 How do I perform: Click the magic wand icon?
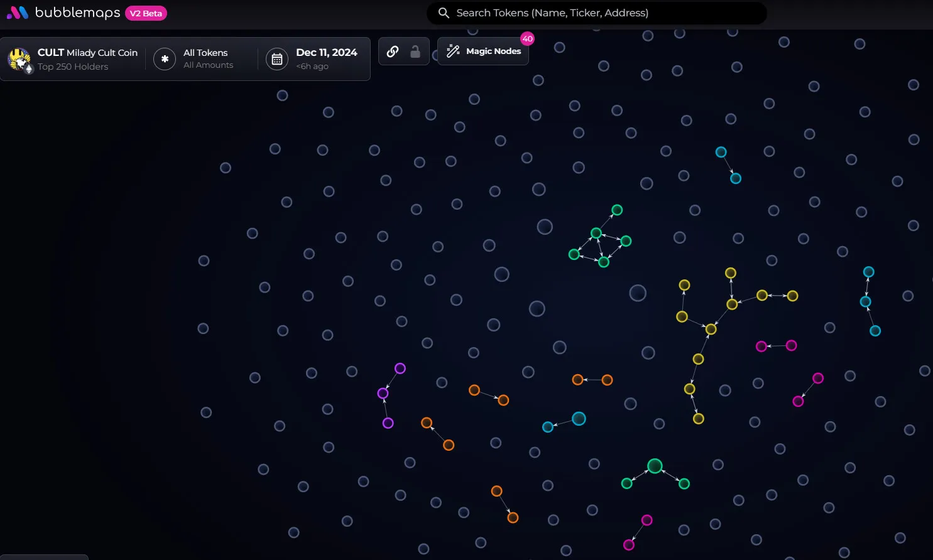[x=453, y=51]
